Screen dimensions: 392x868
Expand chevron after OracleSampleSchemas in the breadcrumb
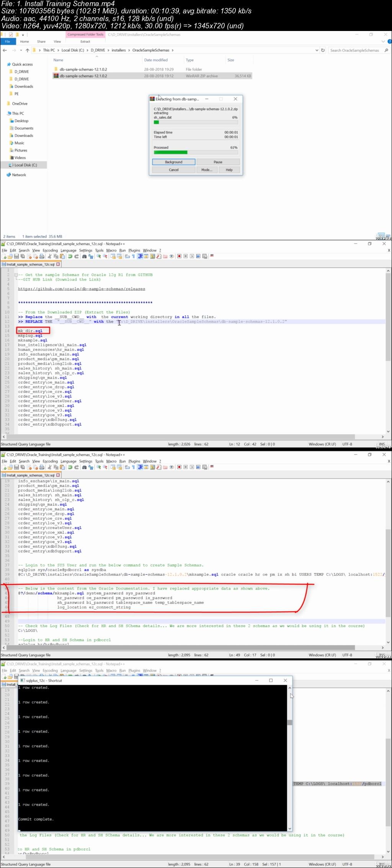[173, 50]
